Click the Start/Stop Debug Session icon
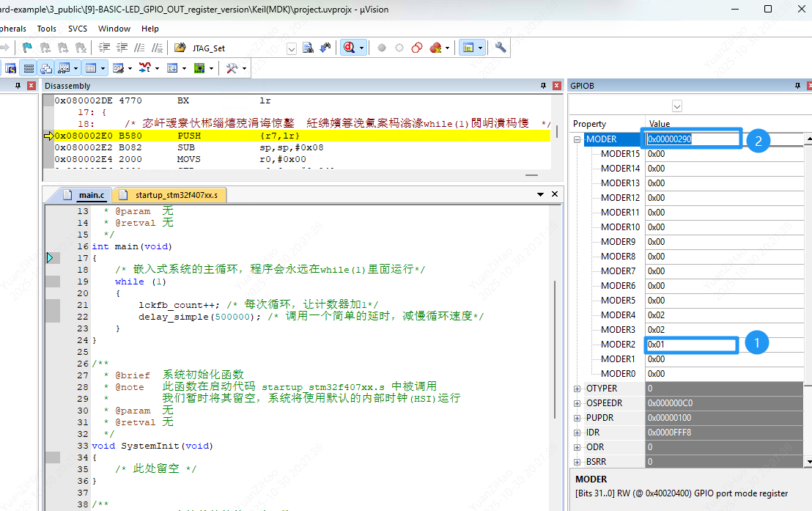The image size is (812, 511). 349,48
